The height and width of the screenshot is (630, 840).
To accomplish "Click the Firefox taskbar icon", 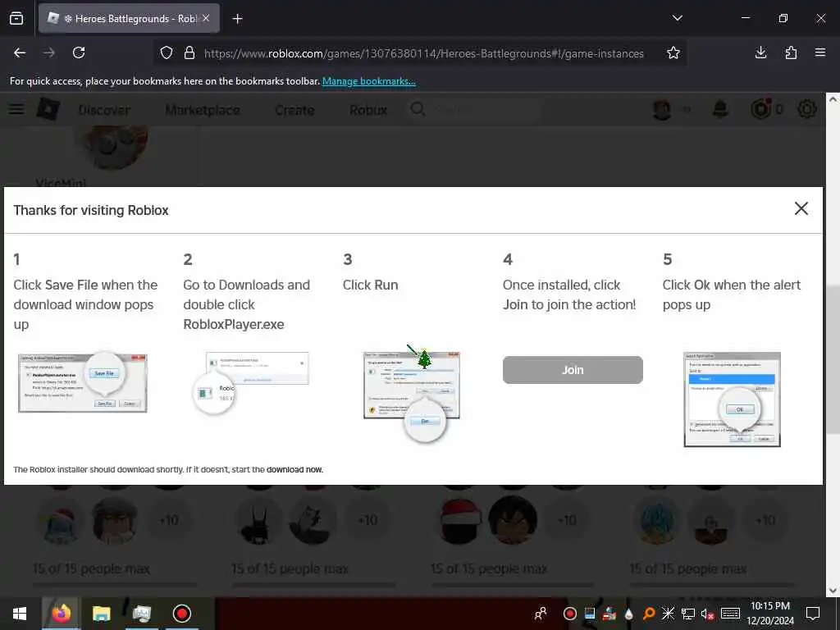I will (x=61, y=614).
